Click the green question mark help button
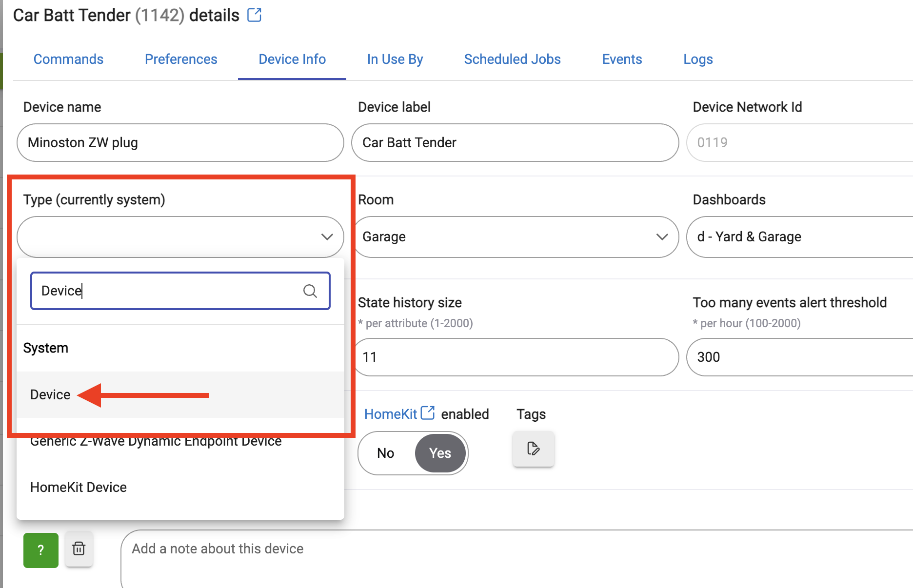 (x=41, y=550)
